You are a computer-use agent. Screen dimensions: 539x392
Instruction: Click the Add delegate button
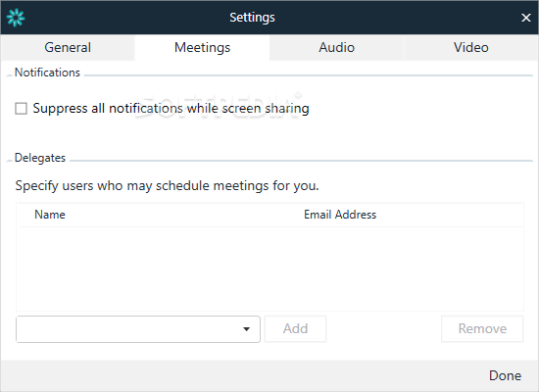click(295, 328)
